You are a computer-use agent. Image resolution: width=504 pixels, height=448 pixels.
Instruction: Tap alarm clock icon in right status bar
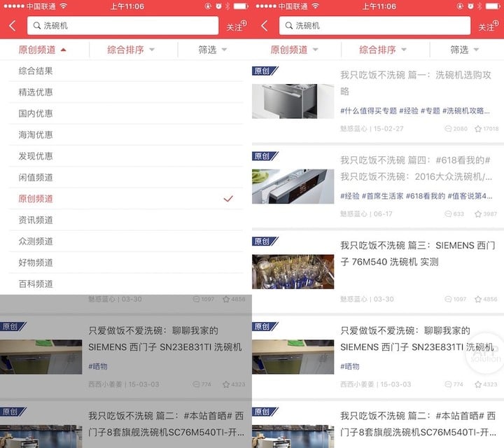[470, 6]
